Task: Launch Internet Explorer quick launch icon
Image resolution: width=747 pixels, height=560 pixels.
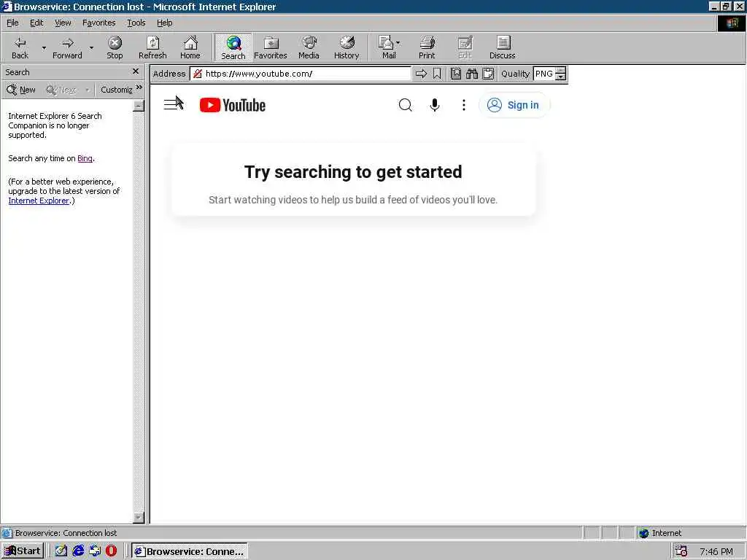Action: [78, 551]
